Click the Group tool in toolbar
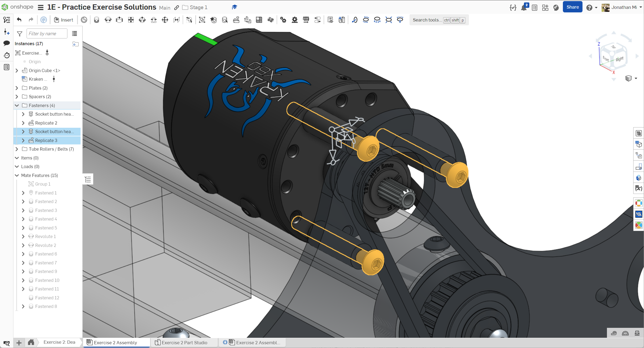Screen dimensions: 644x348 coord(202,20)
